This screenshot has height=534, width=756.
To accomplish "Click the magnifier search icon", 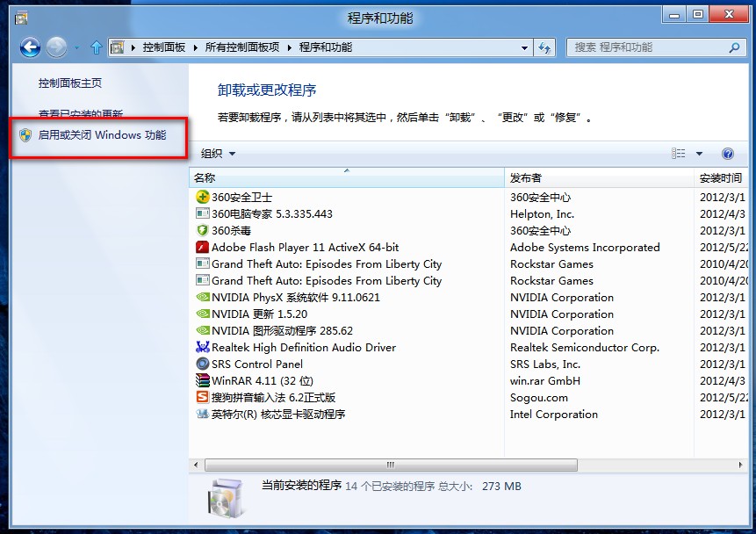I will pos(734,47).
